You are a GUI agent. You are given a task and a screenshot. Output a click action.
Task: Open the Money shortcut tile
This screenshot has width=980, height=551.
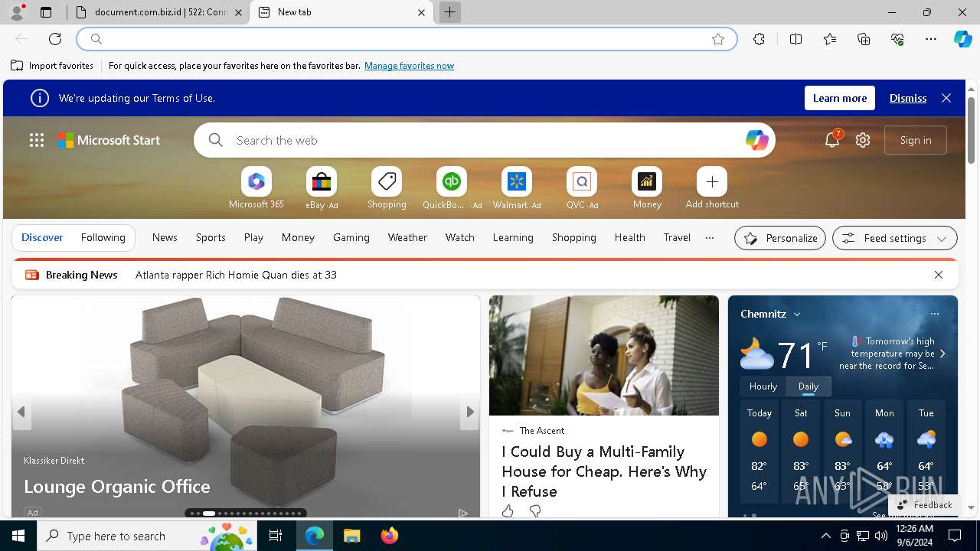click(x=647, y=182)
